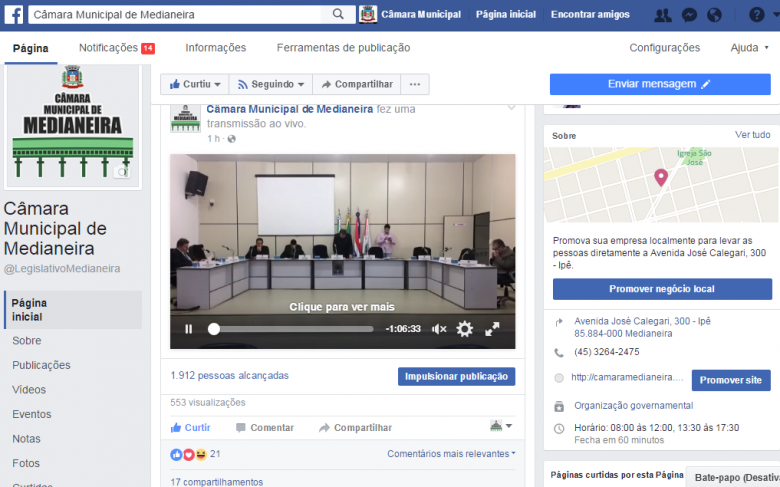
Task: Click the video progress bar
Action: (x=291, y=329)
